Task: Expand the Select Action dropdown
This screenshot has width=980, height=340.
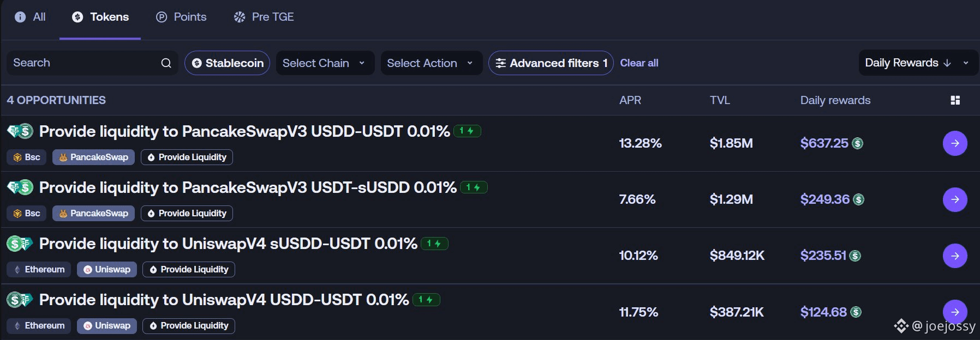Action: click(x=431, y=63)
